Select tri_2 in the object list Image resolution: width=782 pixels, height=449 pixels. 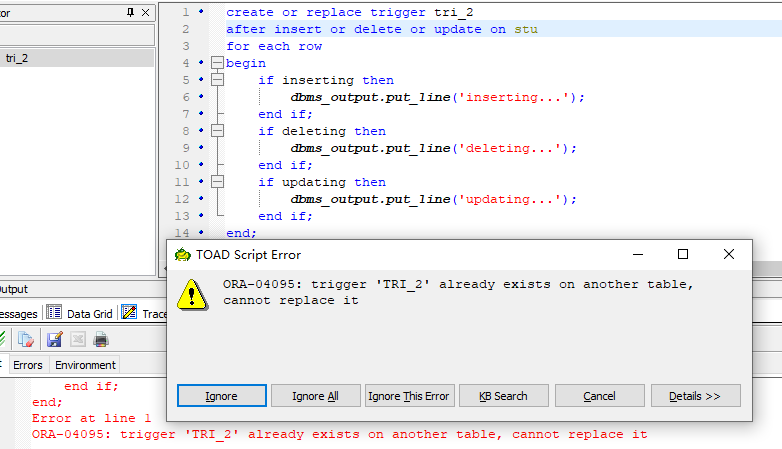coord(77,58)
